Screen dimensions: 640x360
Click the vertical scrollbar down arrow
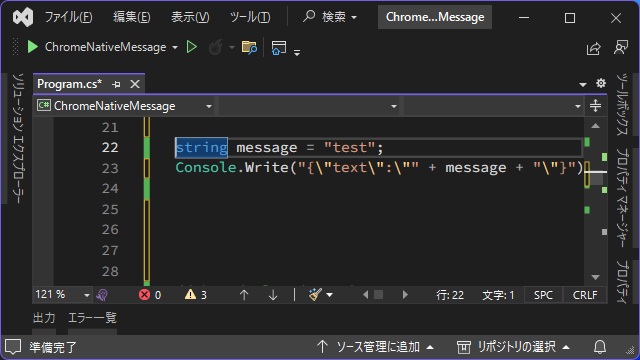596,278
